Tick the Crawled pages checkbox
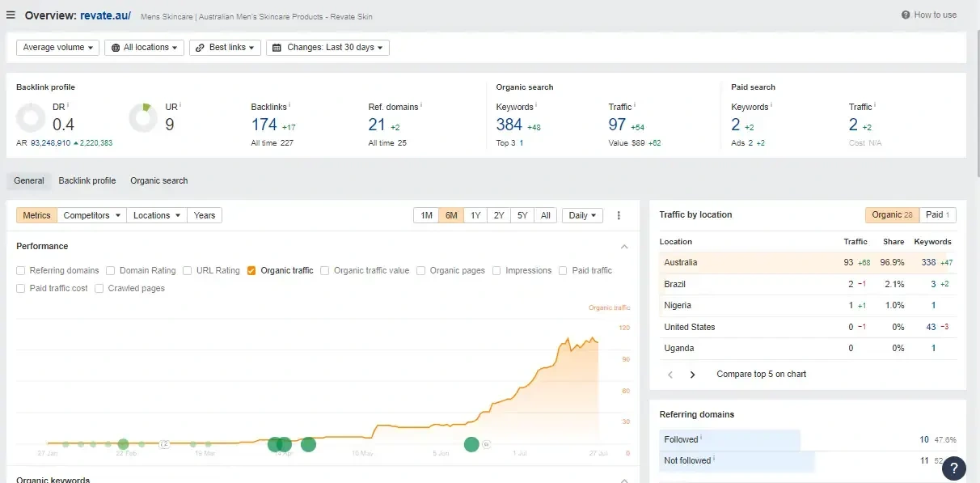 (99, 289)
